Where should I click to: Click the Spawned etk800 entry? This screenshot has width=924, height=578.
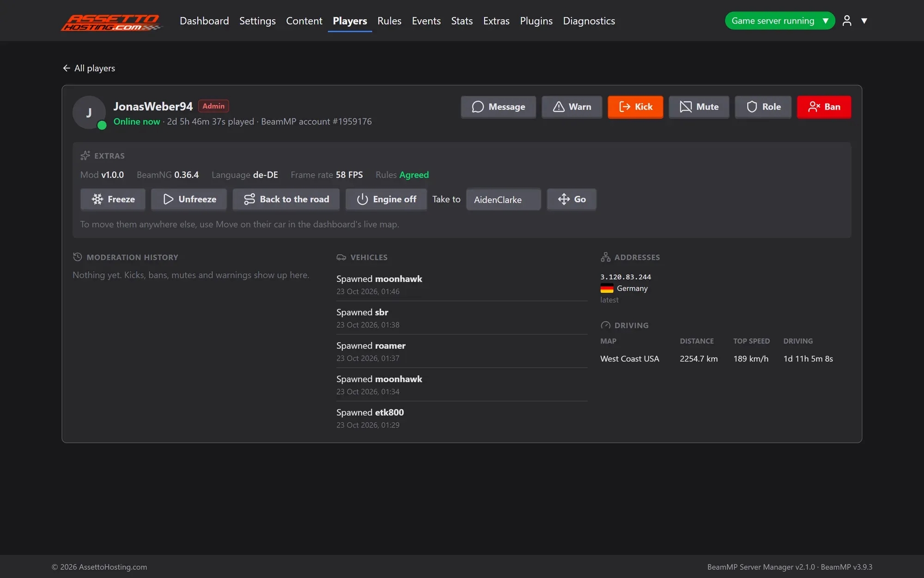(x=462, y=418)
